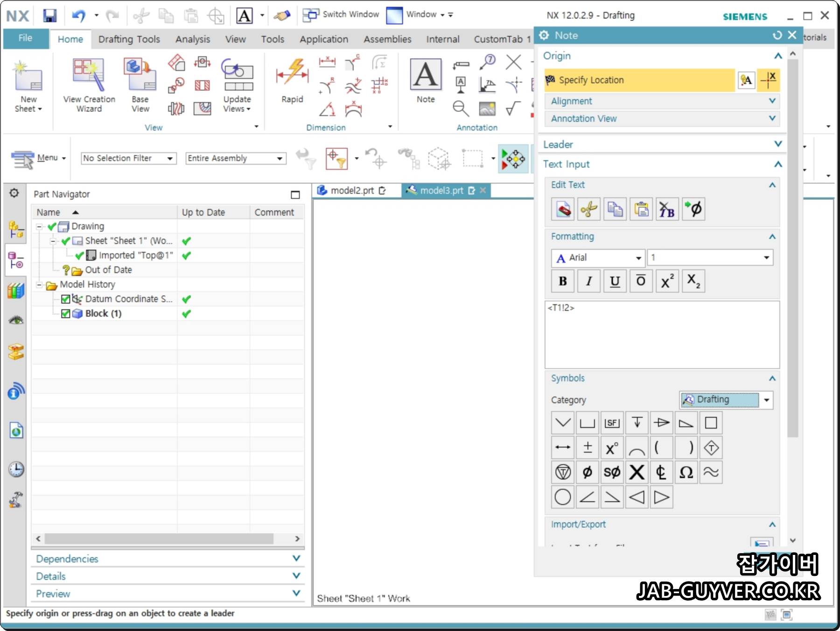Image resolution: width=840 pixels, height=631 pixels.
Task: Switch to the Analysis ribbon tab
Action: pos(193,39)
